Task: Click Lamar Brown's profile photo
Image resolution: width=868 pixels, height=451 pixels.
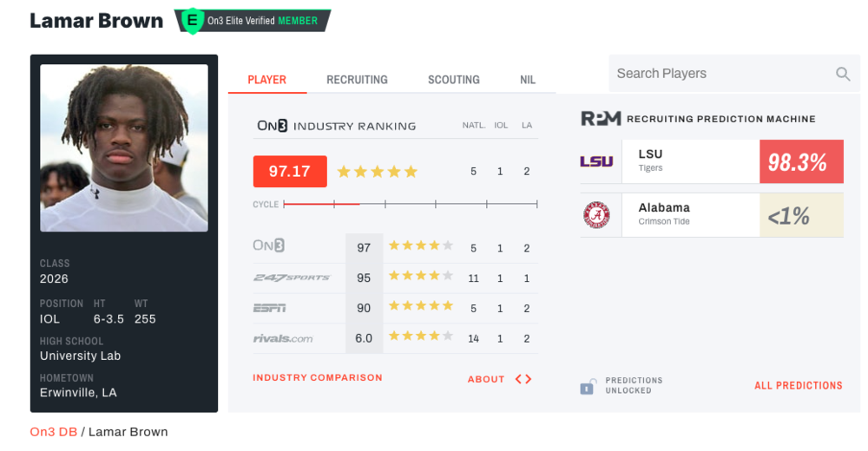Action: point(124,148)
